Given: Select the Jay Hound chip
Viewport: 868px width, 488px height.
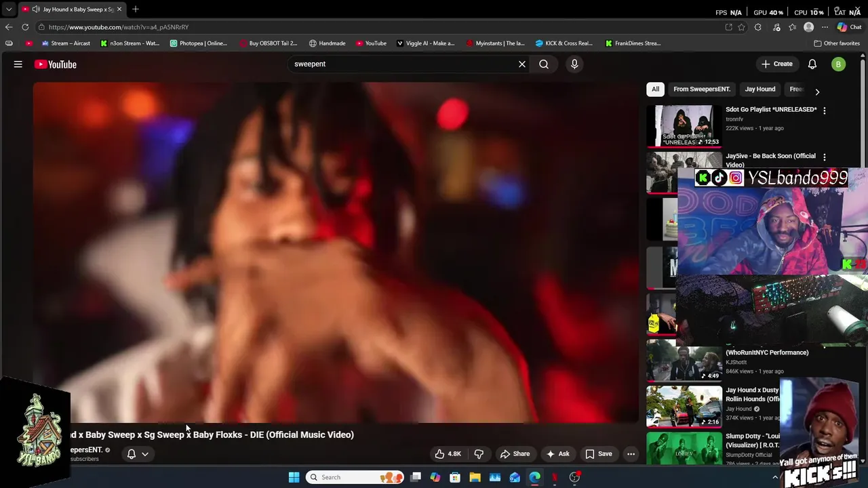Looking at the screenshot, I should coord(760,89).
